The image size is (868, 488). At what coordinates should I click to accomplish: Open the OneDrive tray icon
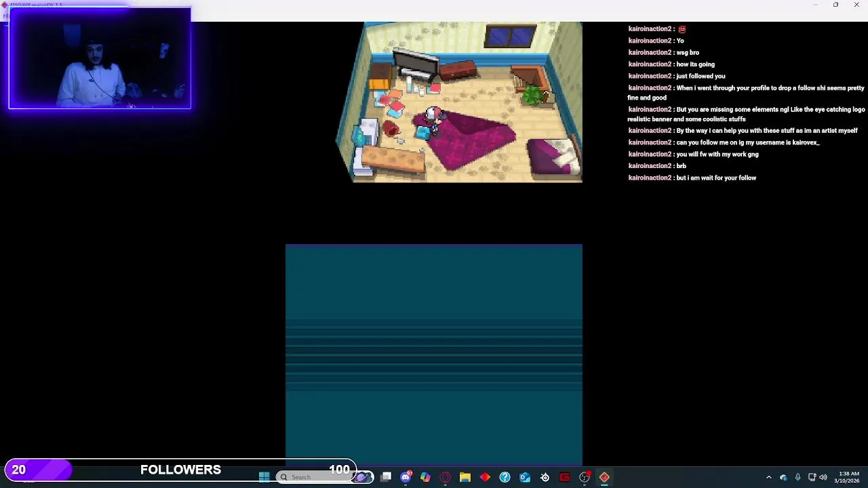click(x=783, y=477)
